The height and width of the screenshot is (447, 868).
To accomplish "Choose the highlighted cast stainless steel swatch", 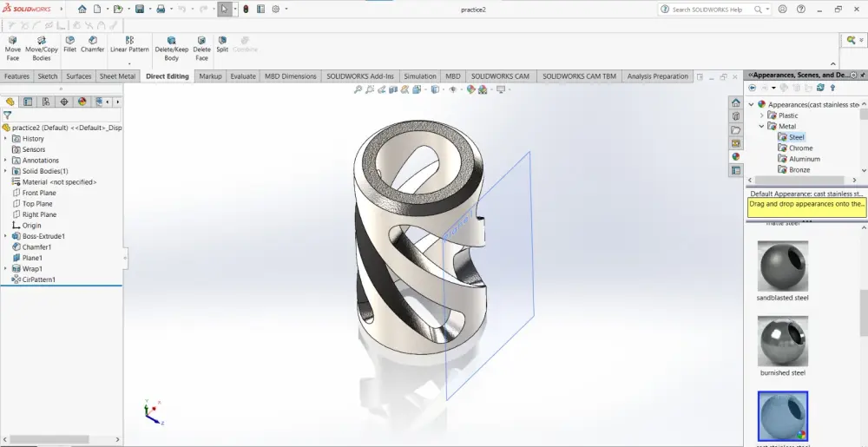I will click(783, 416).
